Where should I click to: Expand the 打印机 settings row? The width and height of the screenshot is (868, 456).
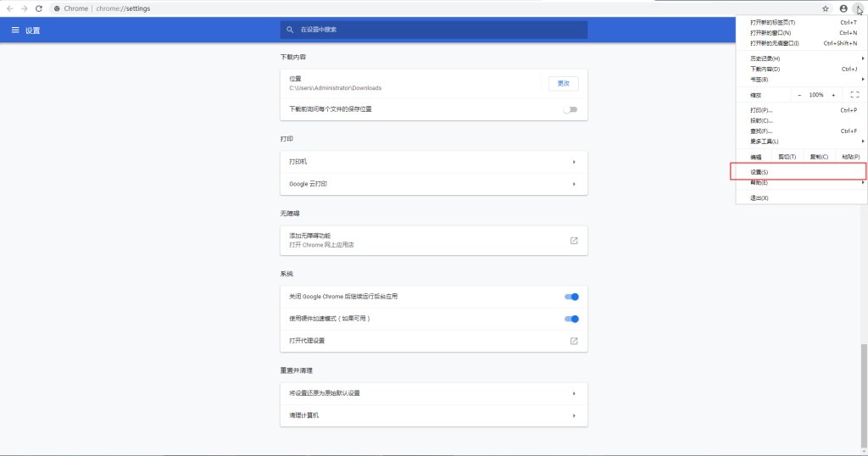[433, 161]
